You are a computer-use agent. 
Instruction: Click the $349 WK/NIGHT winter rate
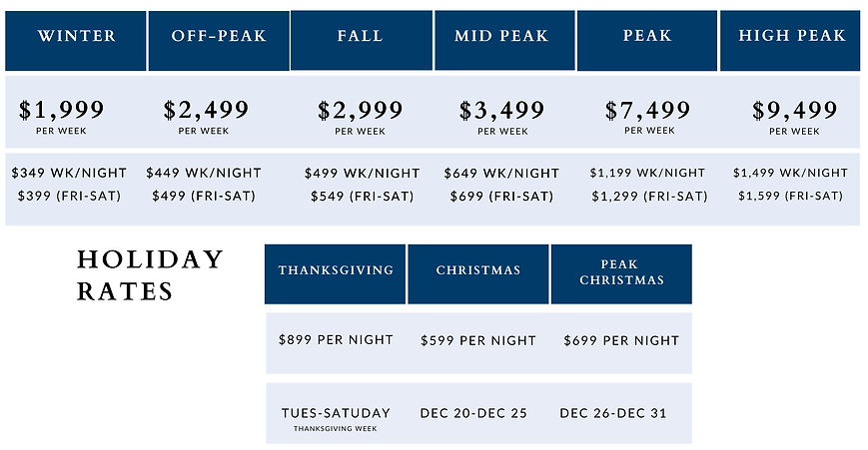(69, 173)
